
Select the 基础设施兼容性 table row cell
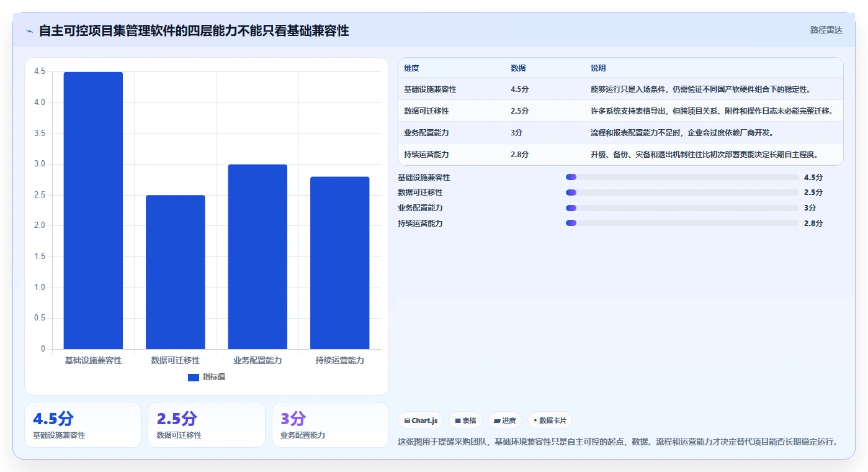click(x=430, y=89)
